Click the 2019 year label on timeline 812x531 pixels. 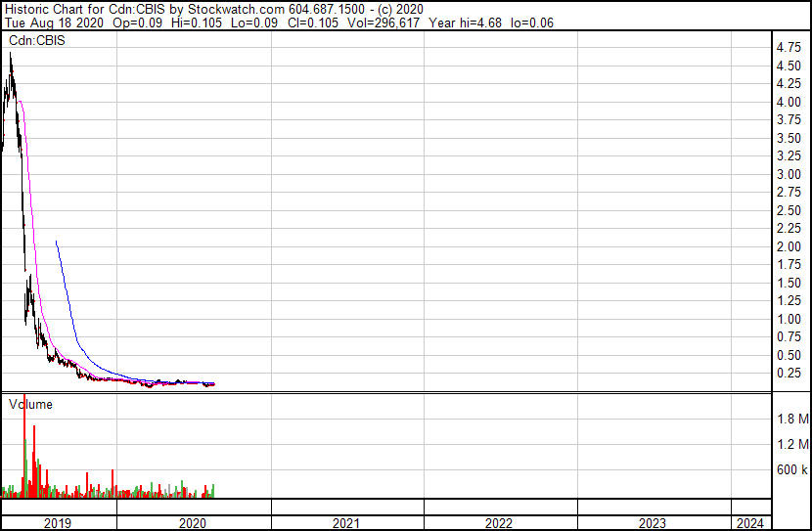click(59, 523)
